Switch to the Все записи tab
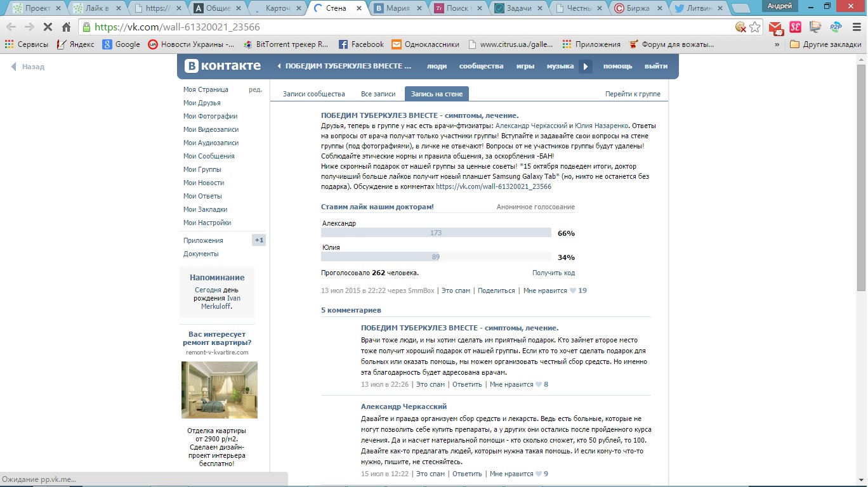Screen dimensions: 868x487 coord(378,94)
